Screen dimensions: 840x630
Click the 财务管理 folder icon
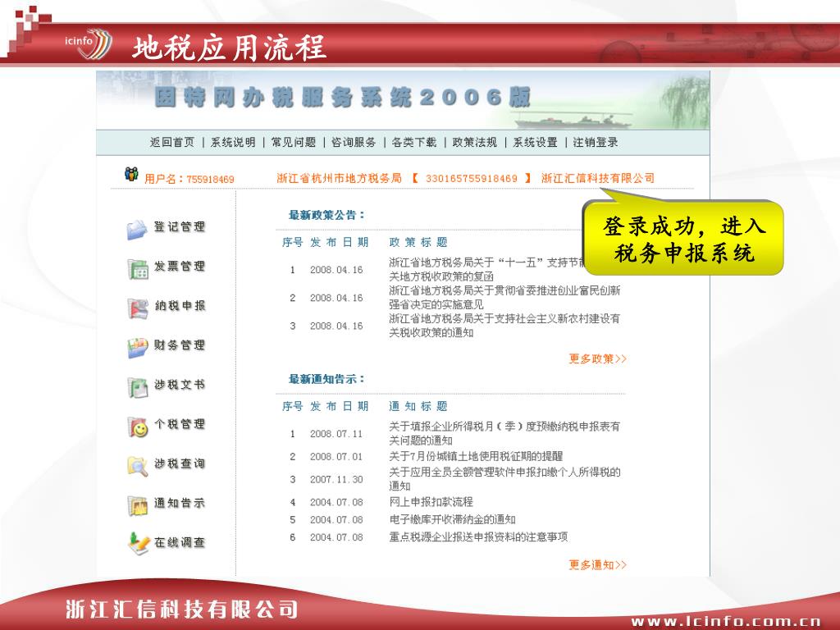[138, 348]
